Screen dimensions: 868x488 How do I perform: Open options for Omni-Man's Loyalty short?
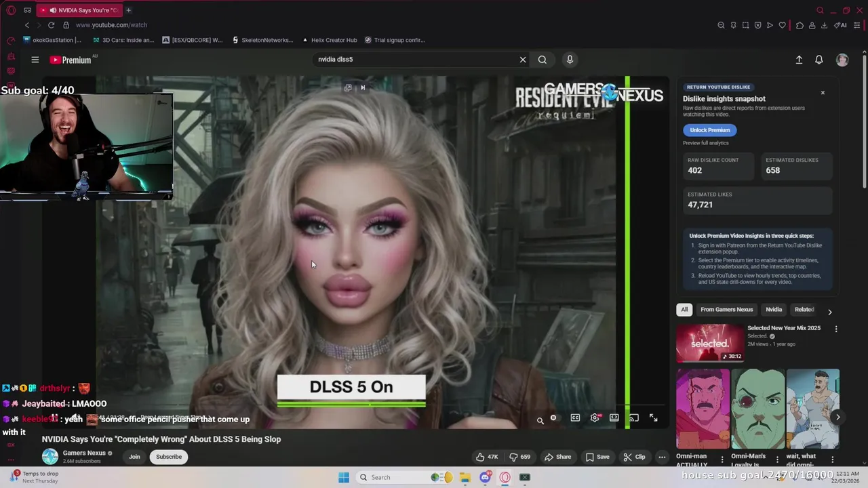tap(777, 460)
